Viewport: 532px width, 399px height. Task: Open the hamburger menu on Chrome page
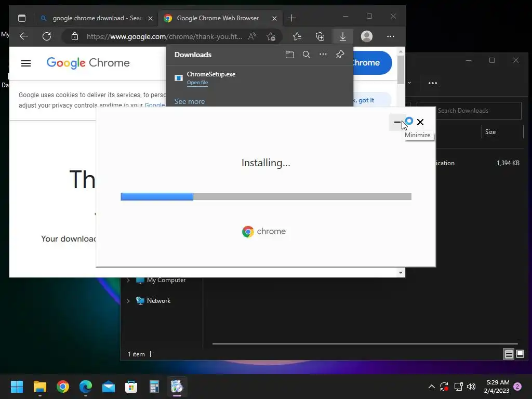(x=26, y=63)
